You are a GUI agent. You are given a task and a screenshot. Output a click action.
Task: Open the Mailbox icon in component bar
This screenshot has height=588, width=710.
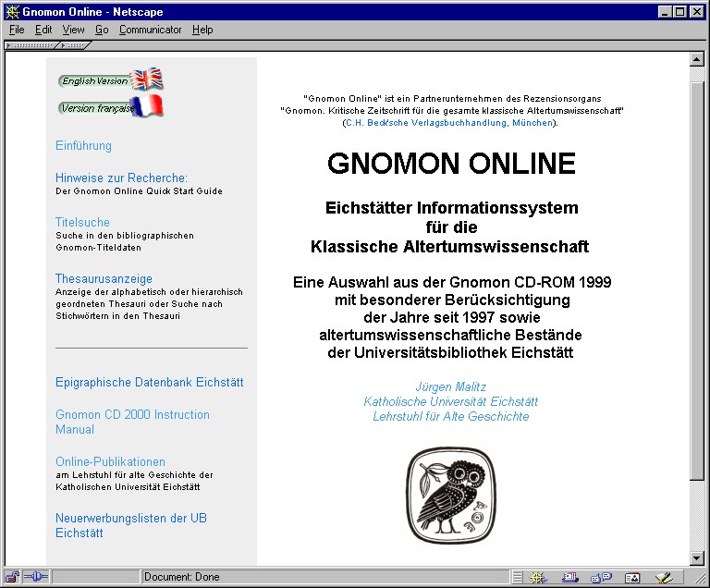[569, 577]
